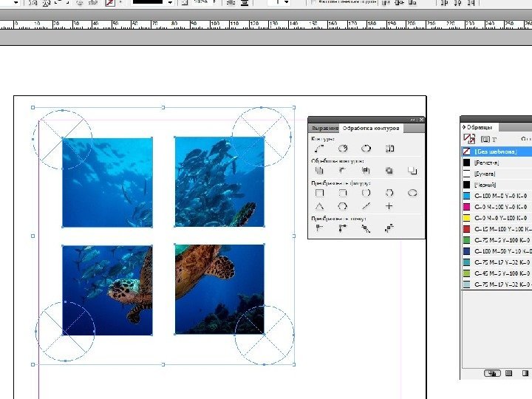Show color swatches only button

pos(508,373)
